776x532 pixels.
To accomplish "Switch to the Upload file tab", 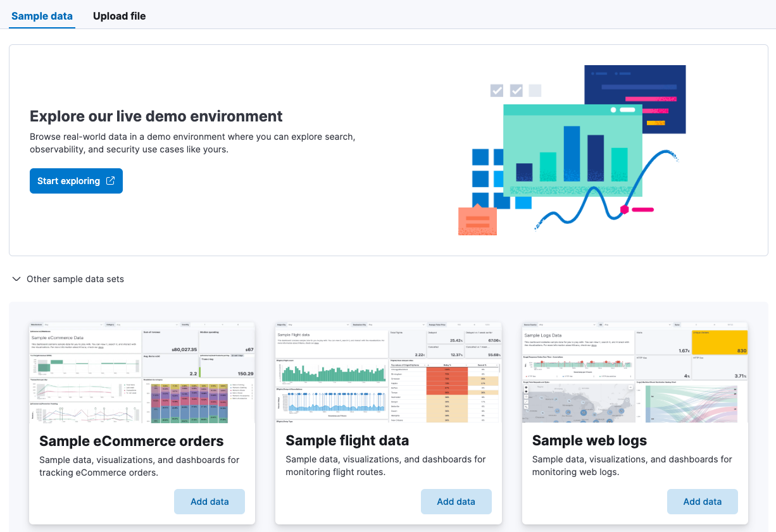I will click(x=119, y=16).
